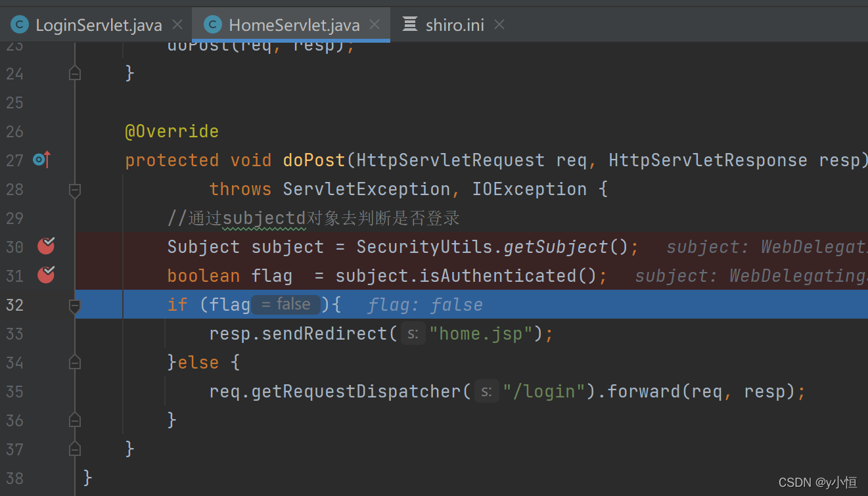Collapse the if block at line 32
The height and width of the screenshot is (496, 868).
(75, 305)
